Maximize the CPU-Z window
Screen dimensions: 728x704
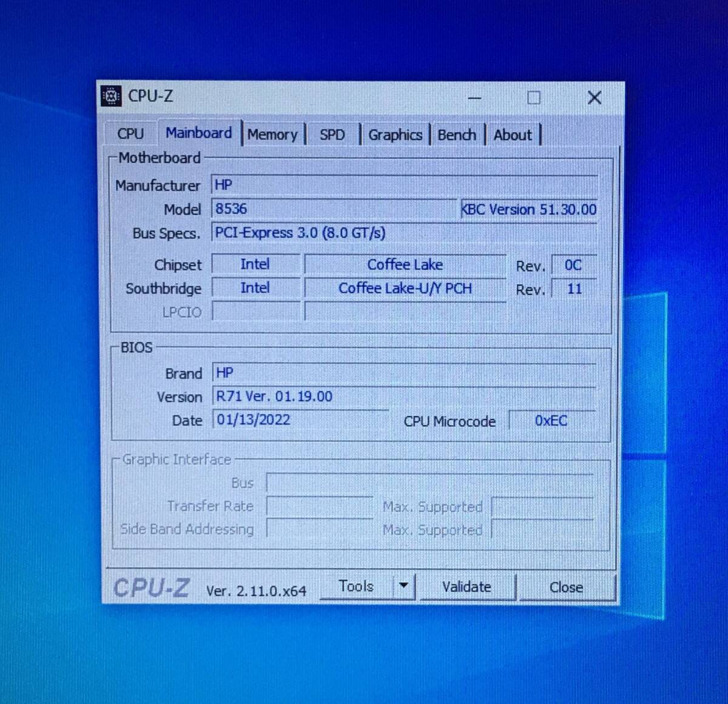[534, 98]
